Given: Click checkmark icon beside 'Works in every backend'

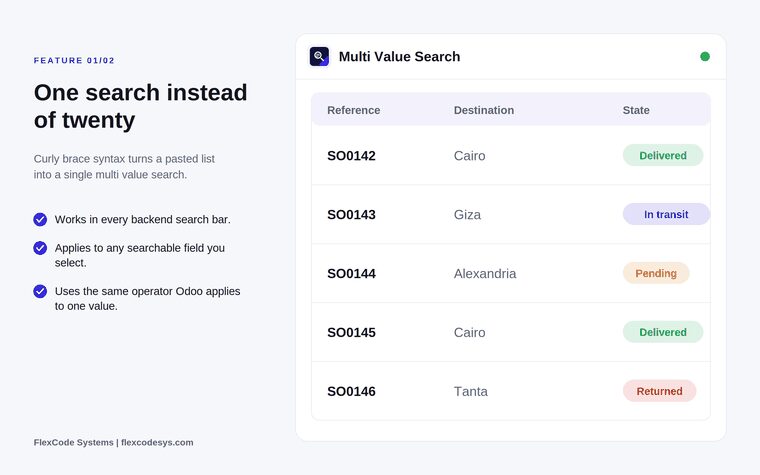Looking at the screenshot, I should 40,220.
